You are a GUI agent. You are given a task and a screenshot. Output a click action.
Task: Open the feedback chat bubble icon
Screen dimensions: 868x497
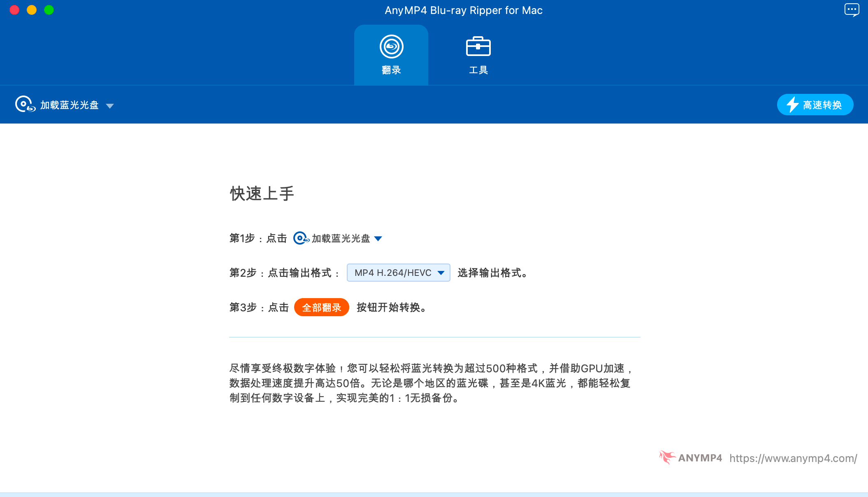pyautogui.click(x=852, y=10)
